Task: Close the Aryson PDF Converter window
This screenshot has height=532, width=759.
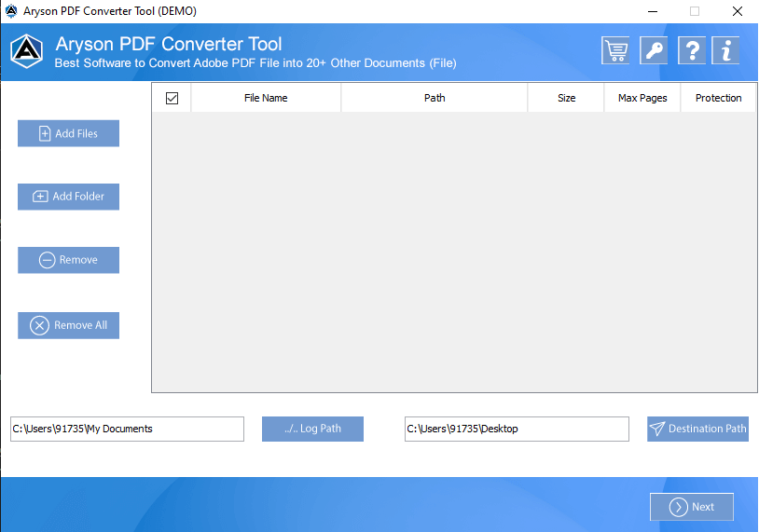Action: tap(738, 11)
